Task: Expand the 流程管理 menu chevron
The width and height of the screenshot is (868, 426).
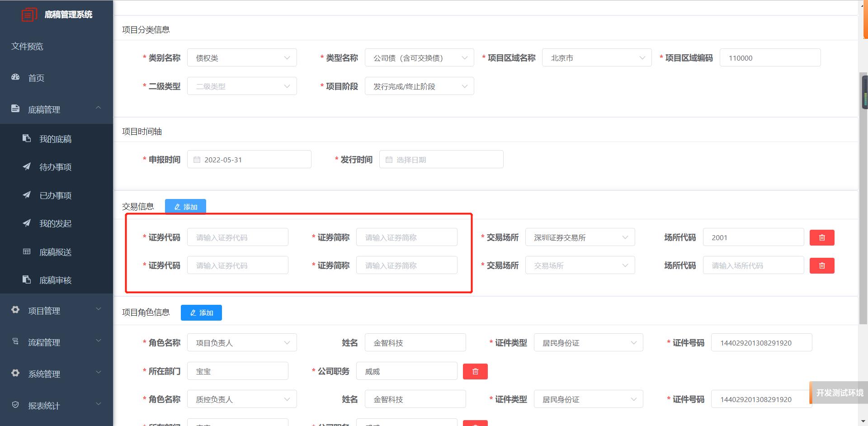Action: pos(98,341)
